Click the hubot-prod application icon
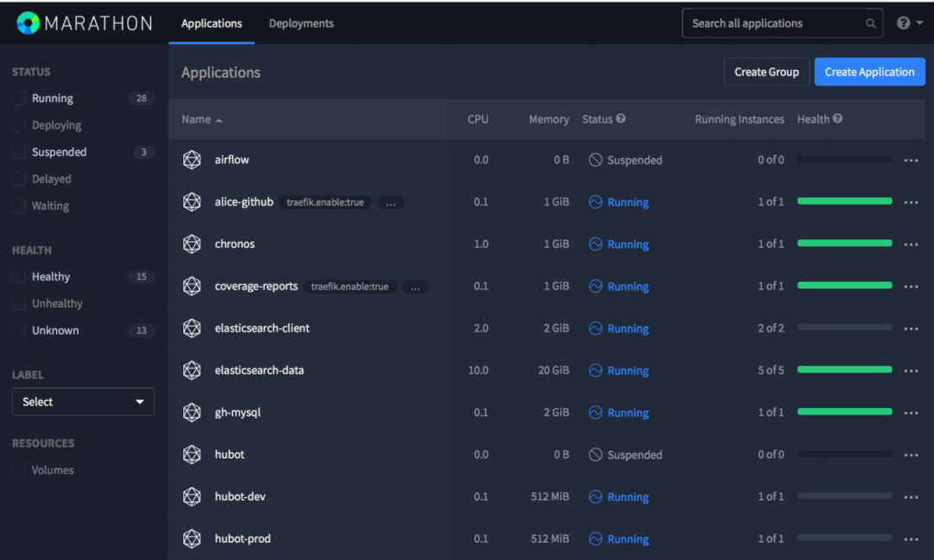The height and width of the screenshot is (560, 934). tap(192, 538)
